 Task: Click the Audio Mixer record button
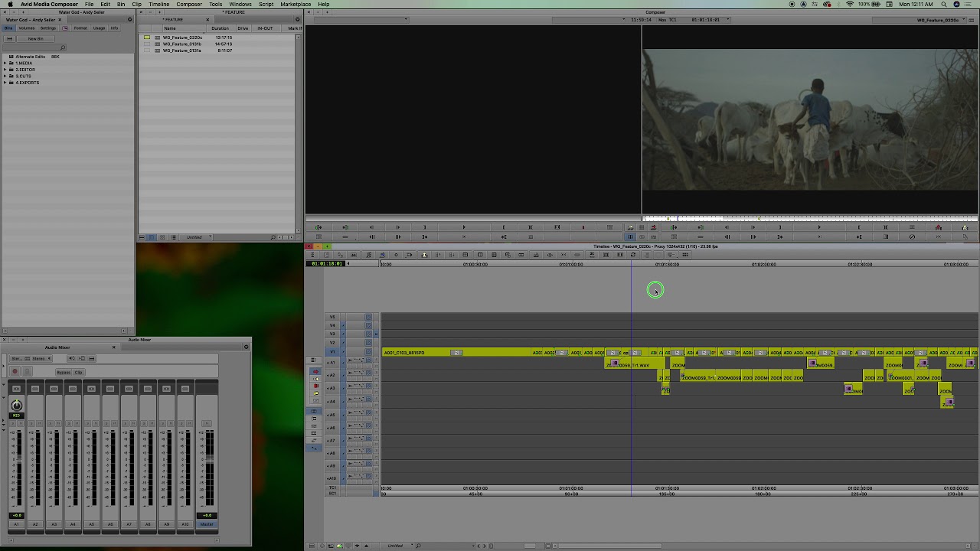[x=15, y=372]
